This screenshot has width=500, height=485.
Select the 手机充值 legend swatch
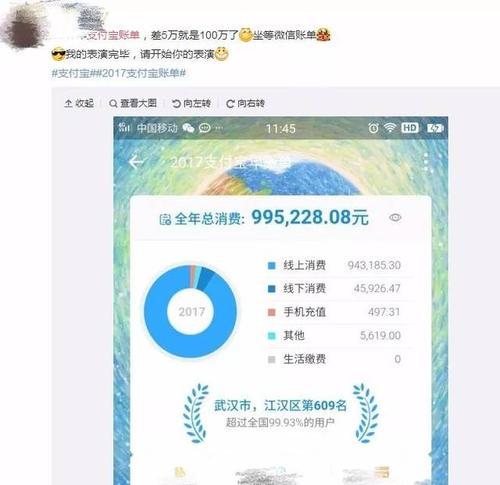272,312
